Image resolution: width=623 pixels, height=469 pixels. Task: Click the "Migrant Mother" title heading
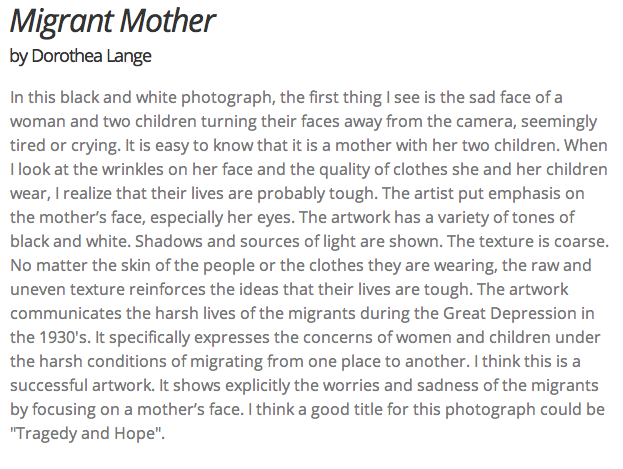113,20
